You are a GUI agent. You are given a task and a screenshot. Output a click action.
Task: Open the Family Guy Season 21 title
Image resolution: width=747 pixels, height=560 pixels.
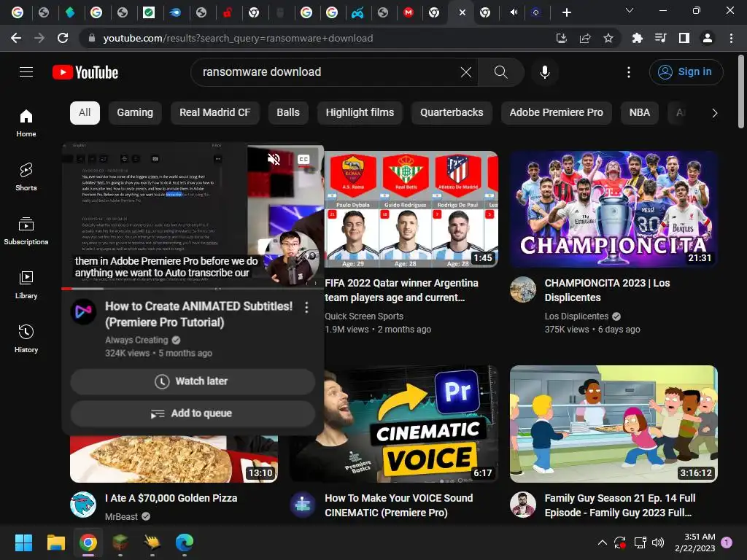point(620,505)
